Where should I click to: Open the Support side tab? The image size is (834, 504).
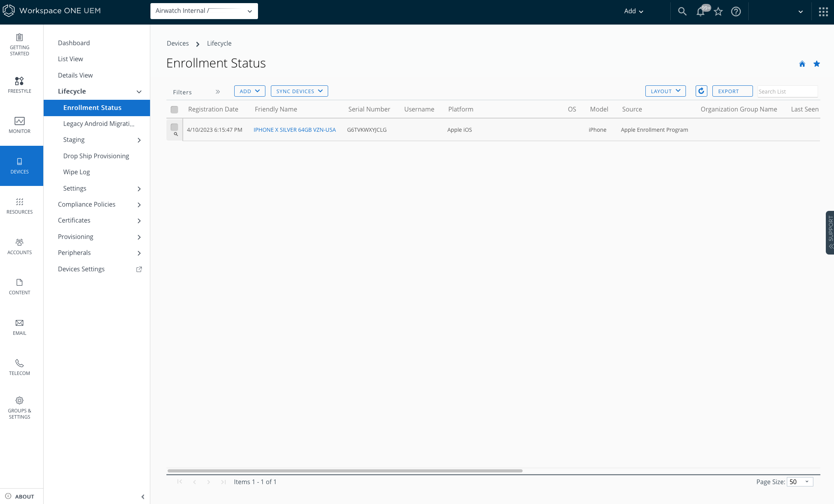coord(830,233)
